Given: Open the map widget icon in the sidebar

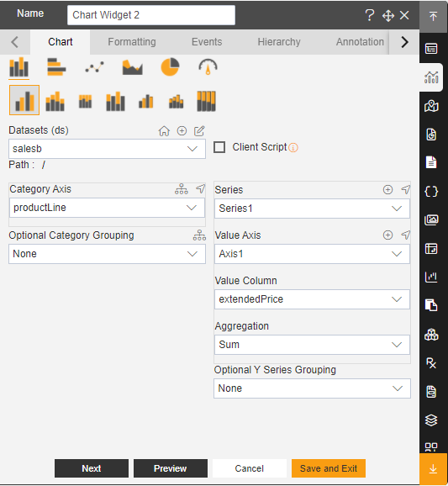Looking at the screenshot, I should 431,106.
